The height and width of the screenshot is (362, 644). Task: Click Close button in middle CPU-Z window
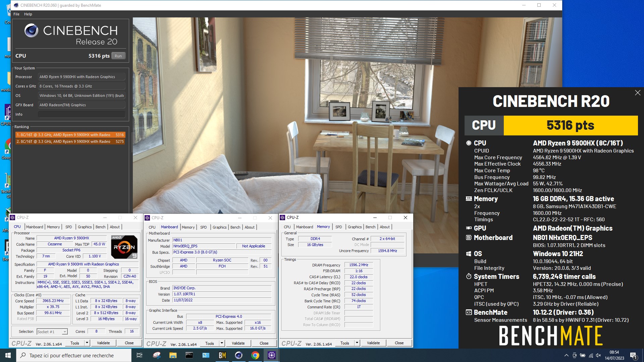coord(264,343)
